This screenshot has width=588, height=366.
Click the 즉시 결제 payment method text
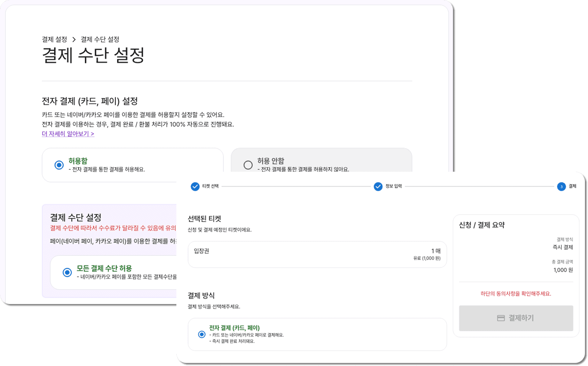[563, 247]
